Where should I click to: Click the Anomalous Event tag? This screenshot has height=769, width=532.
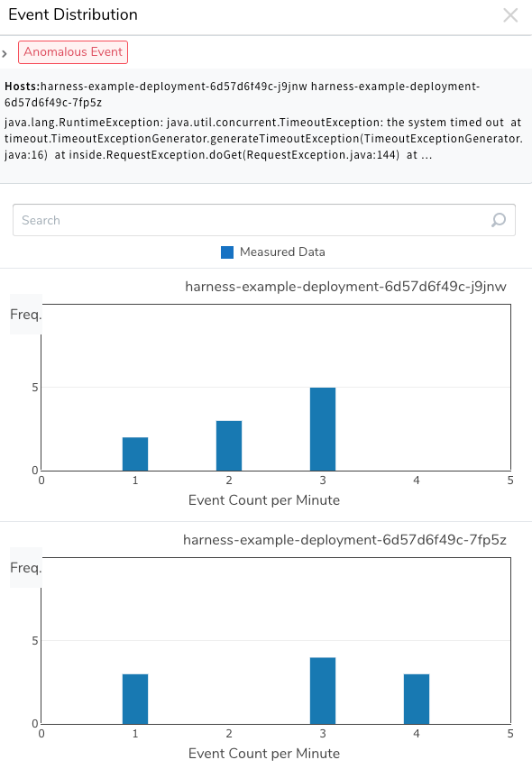[x=73, y=52]
